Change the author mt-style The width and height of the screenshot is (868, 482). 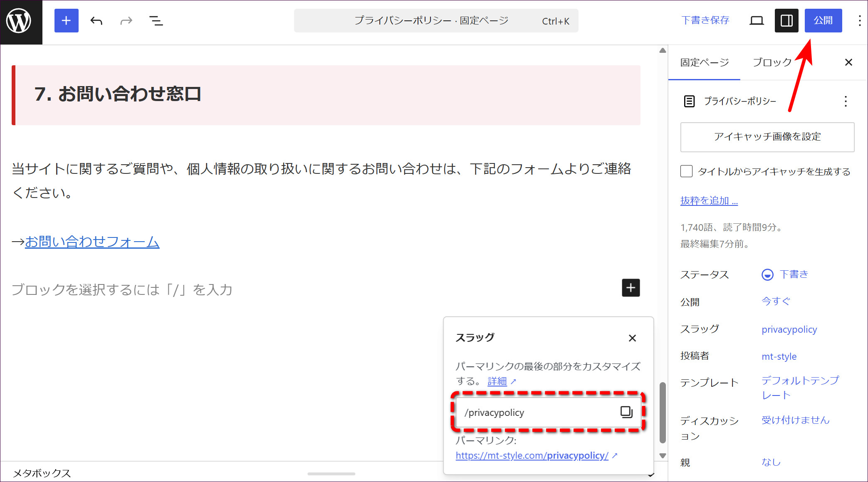779,356
